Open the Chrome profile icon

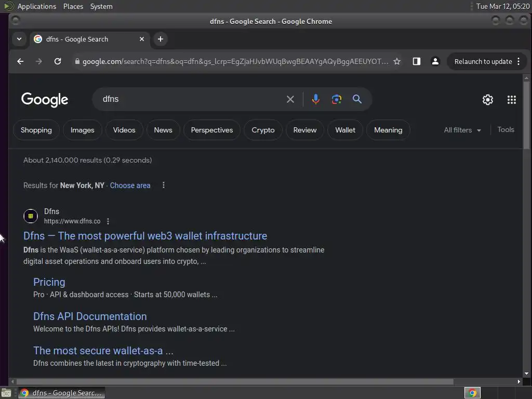tap(435, 61)
